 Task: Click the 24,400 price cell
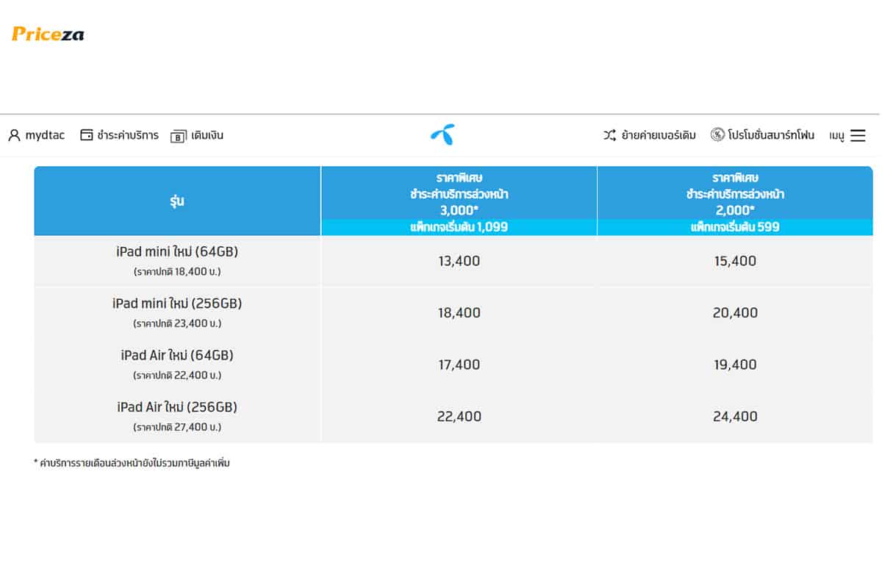pyautogui.click(x=735, y=417)
